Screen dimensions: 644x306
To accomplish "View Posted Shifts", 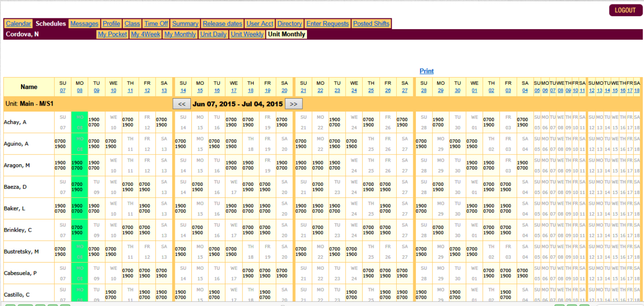I will (371, 24).
